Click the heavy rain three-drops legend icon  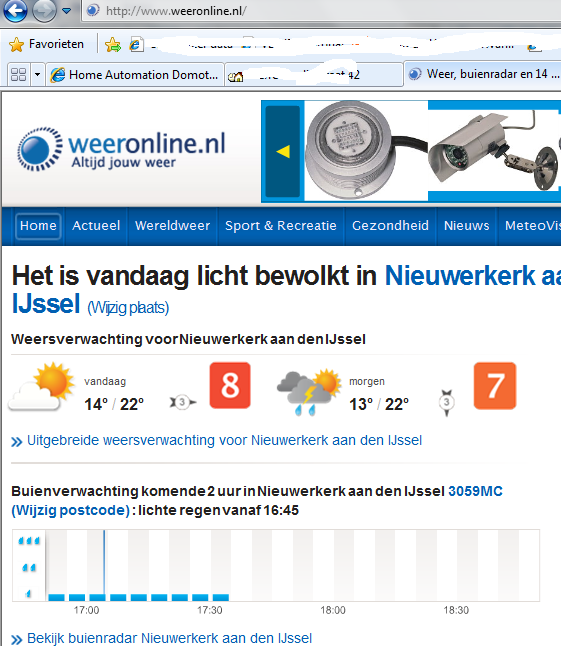click(29, 541)
